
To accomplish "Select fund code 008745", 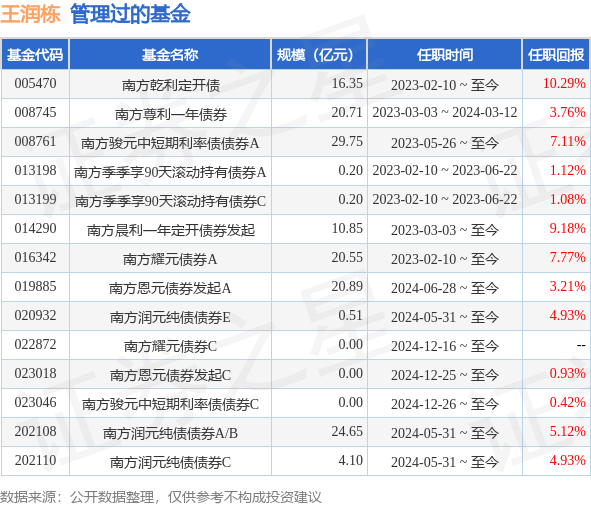I will tap(35, 112).
